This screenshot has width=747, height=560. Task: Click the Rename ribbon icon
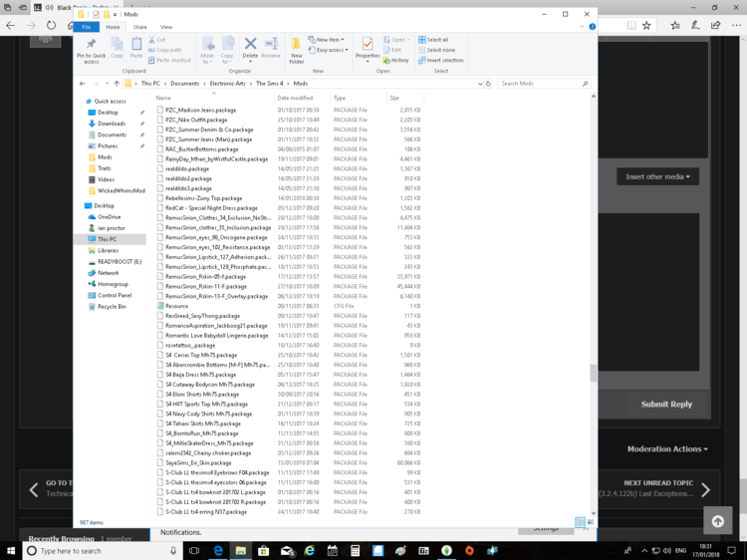pos(271,48)
